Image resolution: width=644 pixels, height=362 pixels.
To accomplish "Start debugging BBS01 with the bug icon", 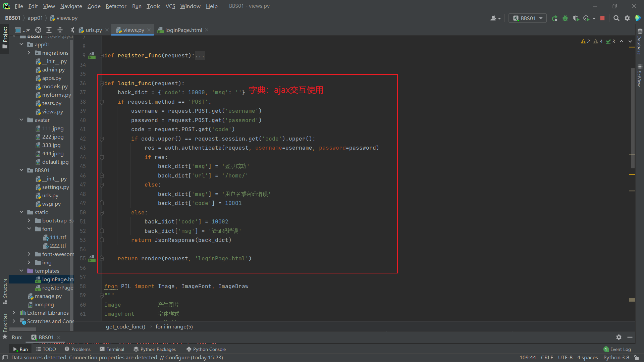I will [x=565, y=18].
